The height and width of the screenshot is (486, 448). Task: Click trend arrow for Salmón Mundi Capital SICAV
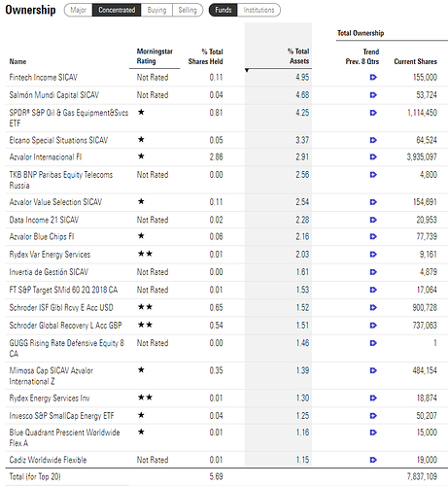pos(373,95)
